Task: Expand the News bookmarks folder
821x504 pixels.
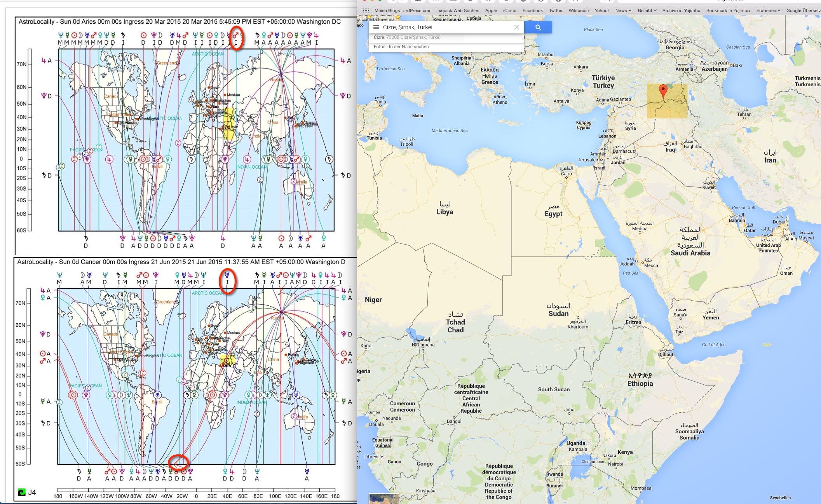Action: pyautogui.click(x=623, y=10)
